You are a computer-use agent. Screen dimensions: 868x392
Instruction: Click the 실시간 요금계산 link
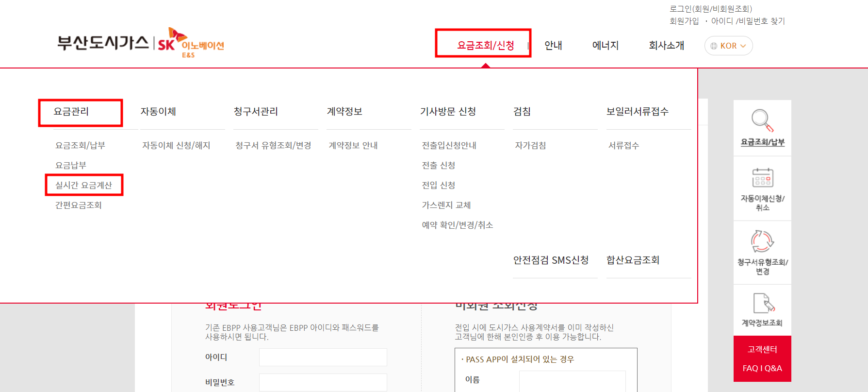click(x=83, y=185)
